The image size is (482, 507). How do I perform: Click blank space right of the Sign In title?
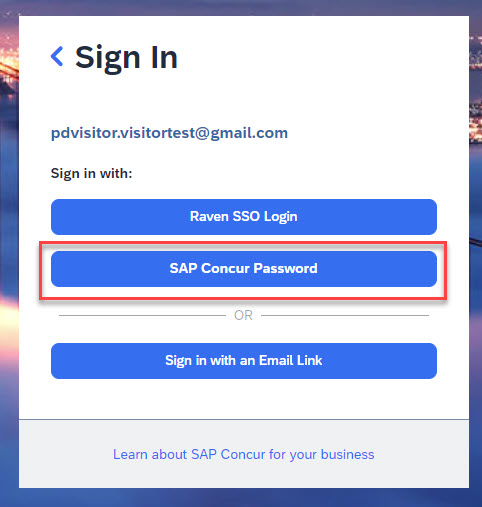pyautogui.click(x=320, y=58)
